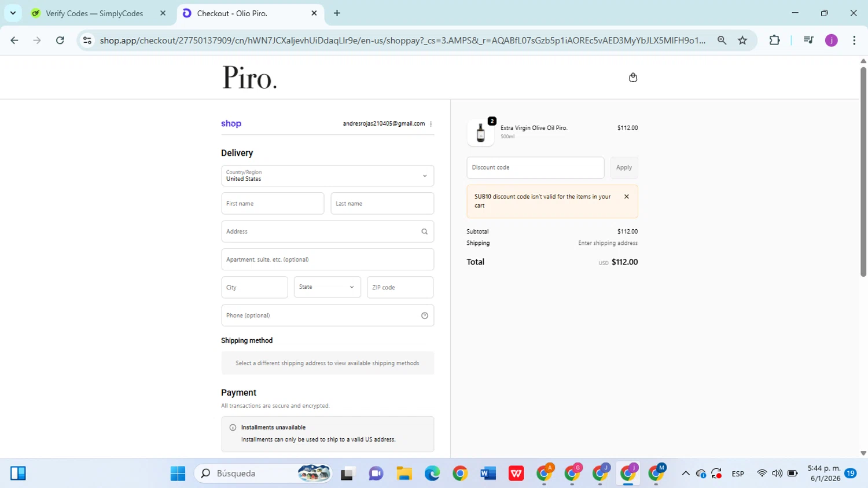Click the Apartment, suite field
This screenshot has height=488, width=868.
[328, 259]
